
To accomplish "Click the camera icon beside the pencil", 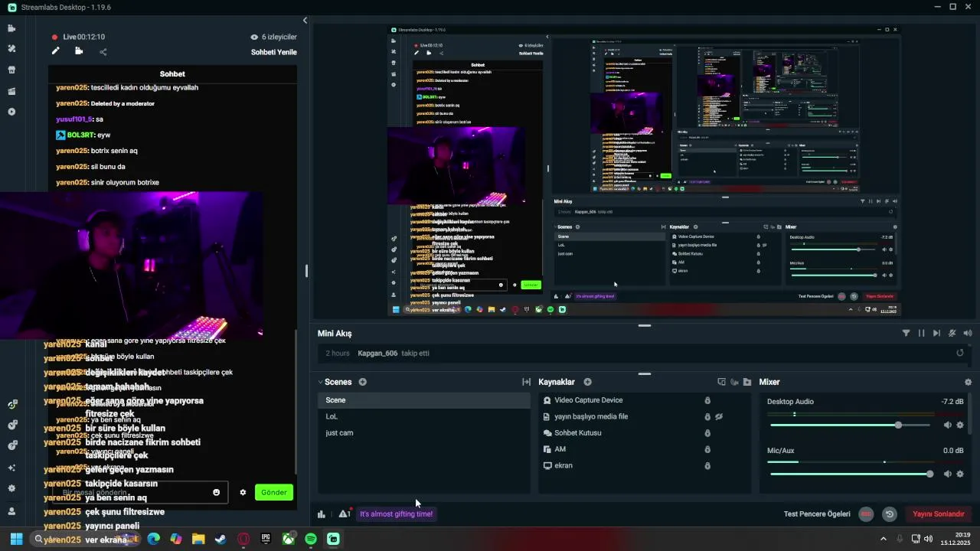I will (x=79, y=51).
